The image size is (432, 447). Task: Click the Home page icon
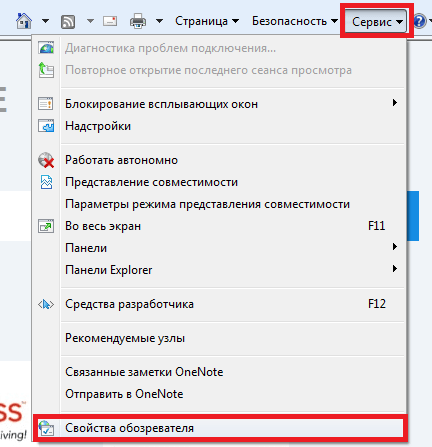pos(24,21)
